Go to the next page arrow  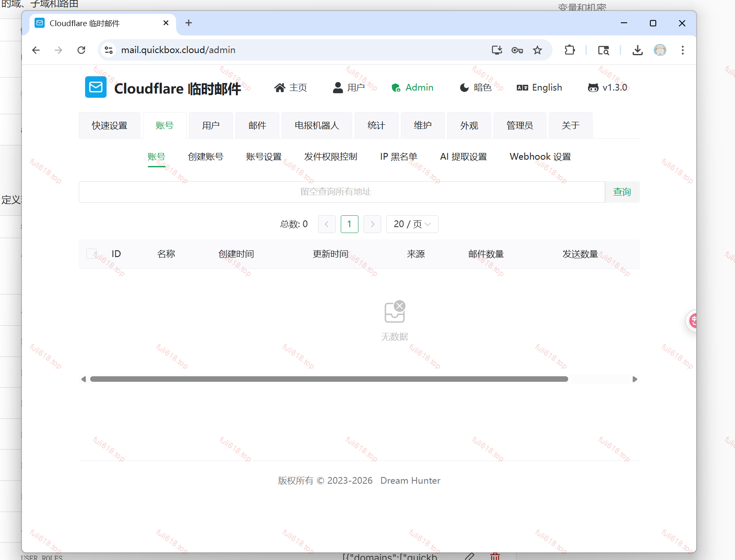372,224
